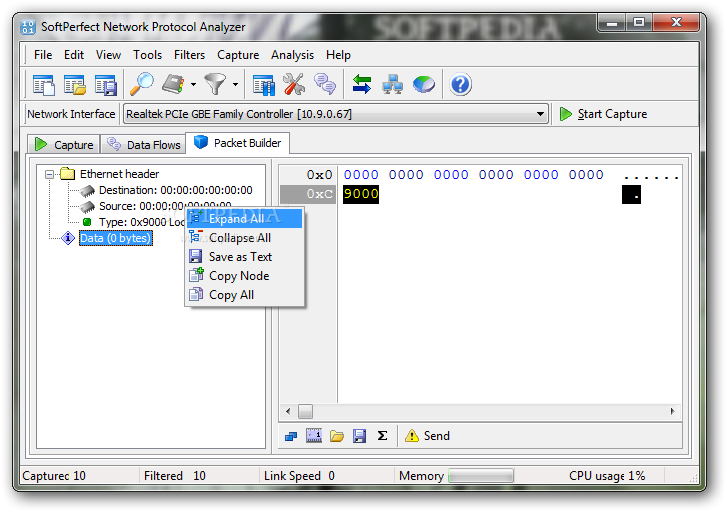Choose Collapse All in context menu

pyautogui.click(x=244, y=237)
